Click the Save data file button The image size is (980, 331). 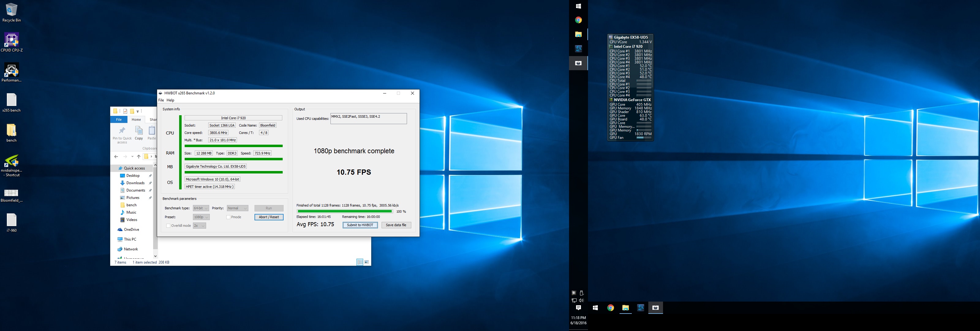pos(396,225)
